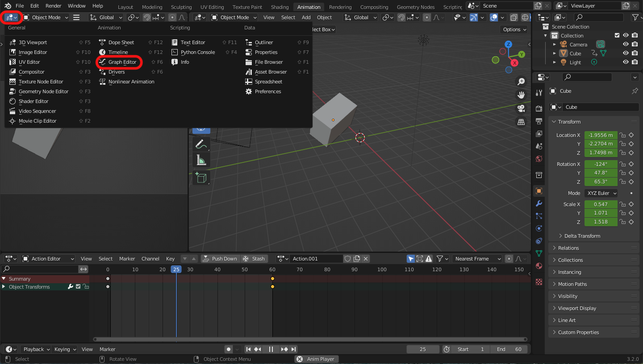Open the Nearest Frame snapping dropdown
Viewport: 643px width, 364px height.
point(477,259)
